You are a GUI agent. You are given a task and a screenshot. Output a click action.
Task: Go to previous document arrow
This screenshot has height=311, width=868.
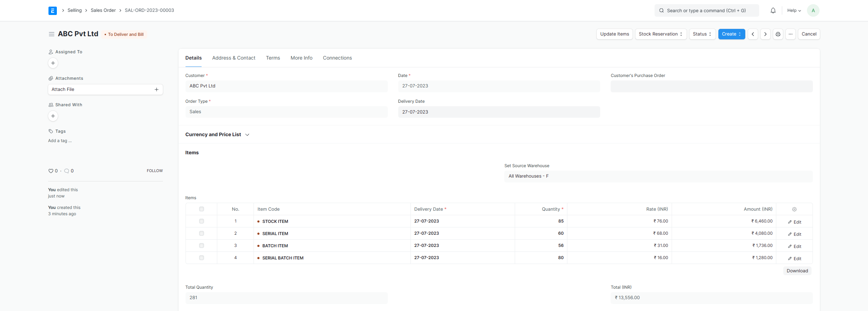point(753,34)
